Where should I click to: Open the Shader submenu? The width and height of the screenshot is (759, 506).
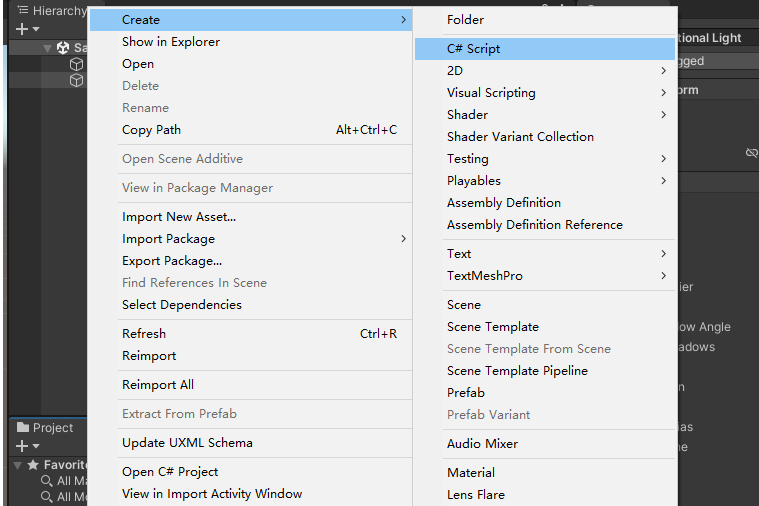point(545,115)
